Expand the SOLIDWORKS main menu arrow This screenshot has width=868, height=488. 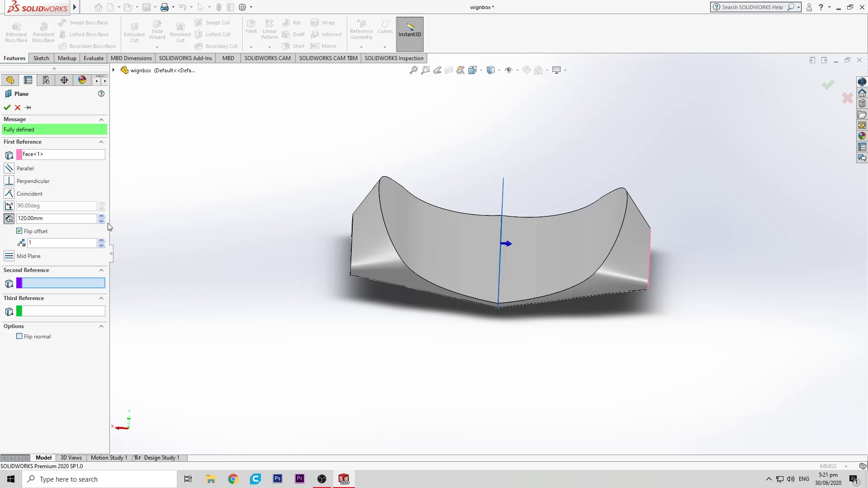click(x=75, y=7)
